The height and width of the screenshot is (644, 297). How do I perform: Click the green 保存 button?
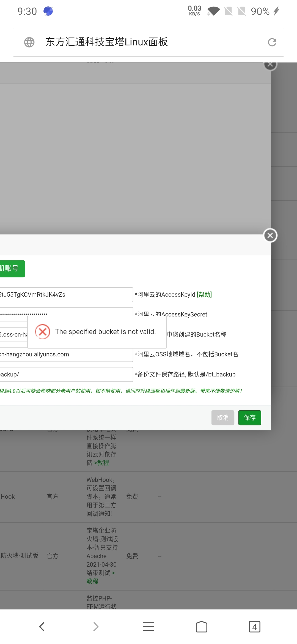250,418
